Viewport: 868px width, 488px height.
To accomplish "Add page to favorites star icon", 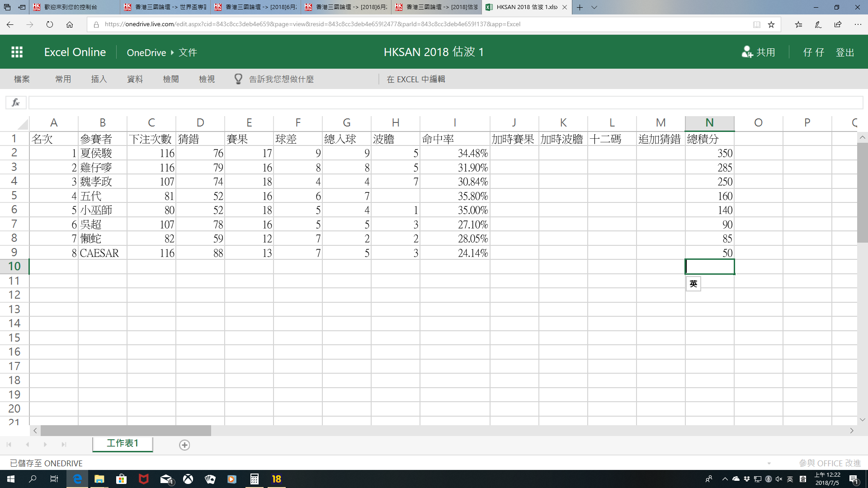I will tap(771, 24).
